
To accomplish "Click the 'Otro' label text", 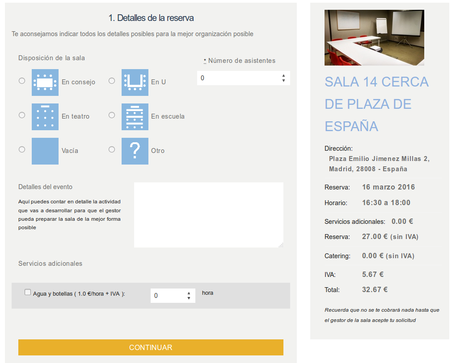I will point(158,151).
